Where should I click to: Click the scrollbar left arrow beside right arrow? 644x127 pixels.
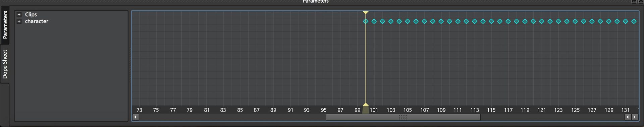628,117
